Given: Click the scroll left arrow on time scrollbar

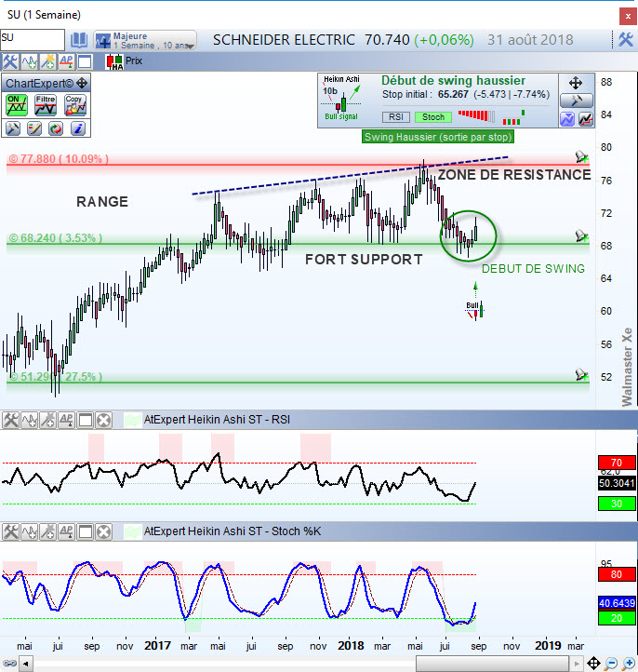Looking at the screenshot, I should (26, 664).
